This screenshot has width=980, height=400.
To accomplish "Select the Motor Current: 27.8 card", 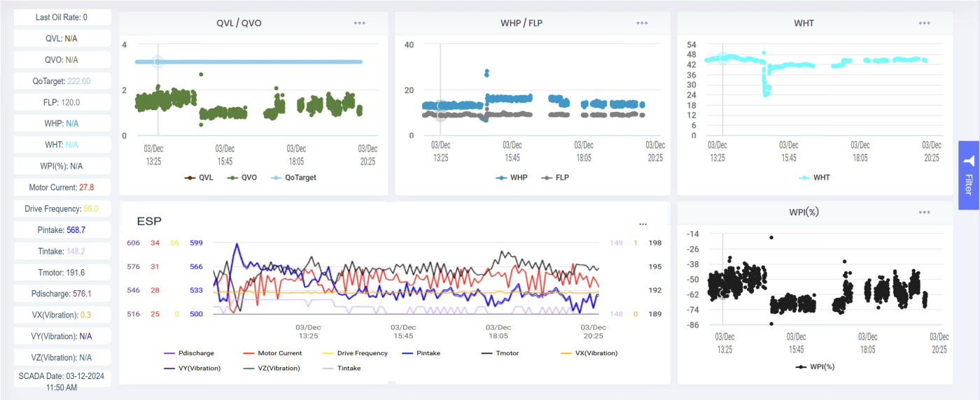I will [x=62, y=187].
